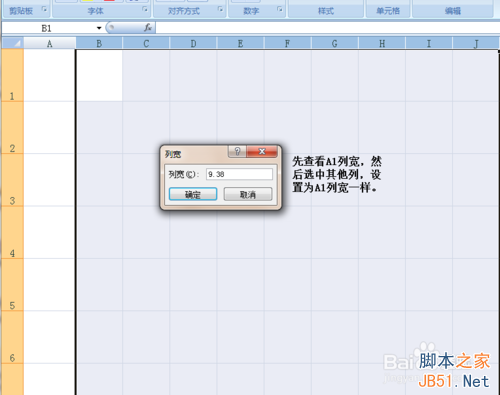Select row 5 header

tap(12, 285)
